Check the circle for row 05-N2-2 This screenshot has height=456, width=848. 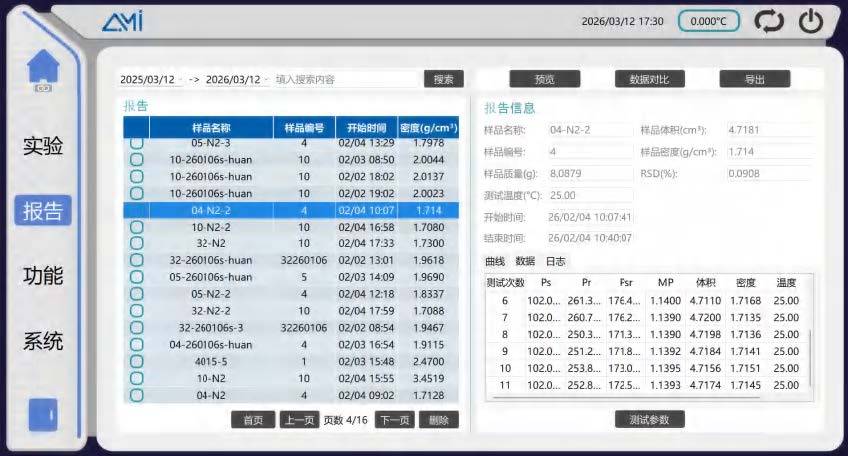click(x=137, y=294)
